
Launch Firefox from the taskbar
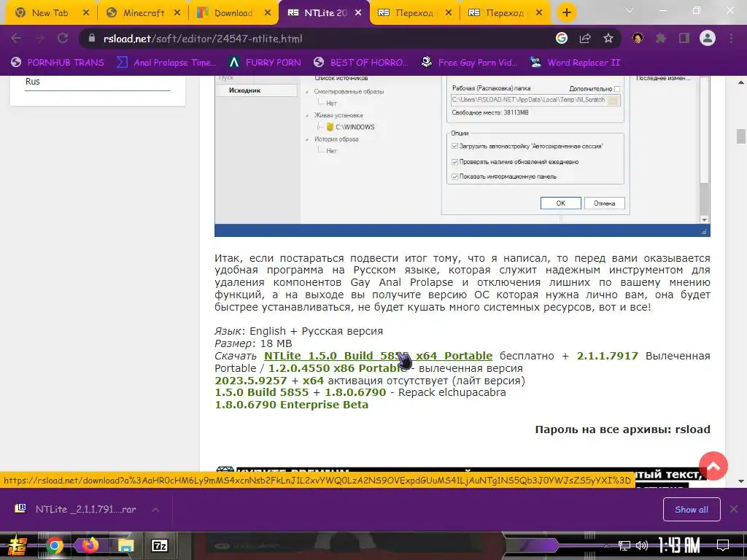coord(90,545)
